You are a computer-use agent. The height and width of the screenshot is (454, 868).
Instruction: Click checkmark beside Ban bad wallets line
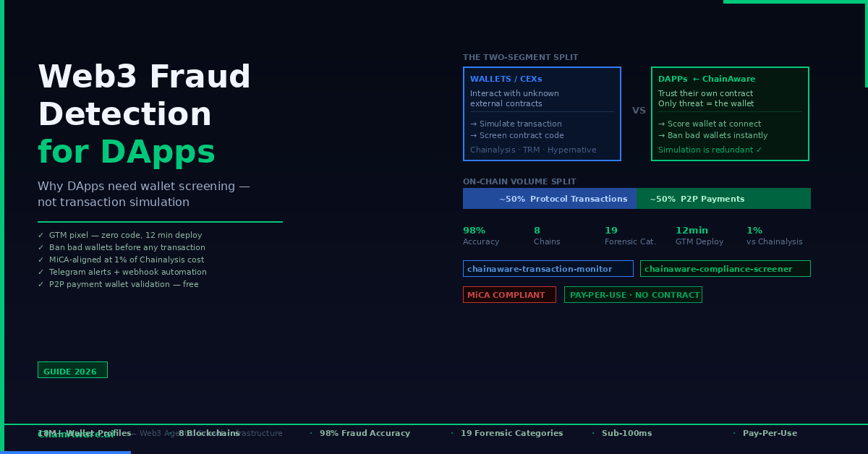tap(41, 248)
